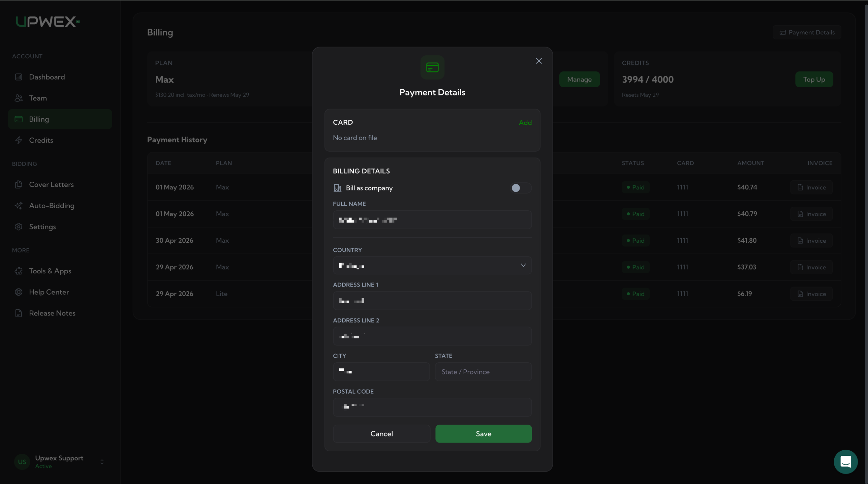Click the Settings gear icon
Viewport: 868px width, 484px height.
click(x=19, y=226)
